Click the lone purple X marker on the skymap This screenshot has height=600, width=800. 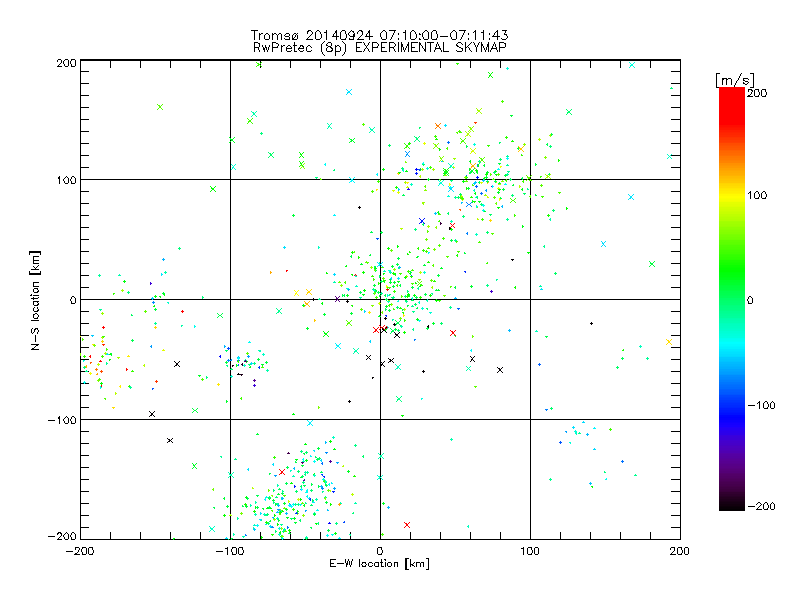[x=337, y=299]
